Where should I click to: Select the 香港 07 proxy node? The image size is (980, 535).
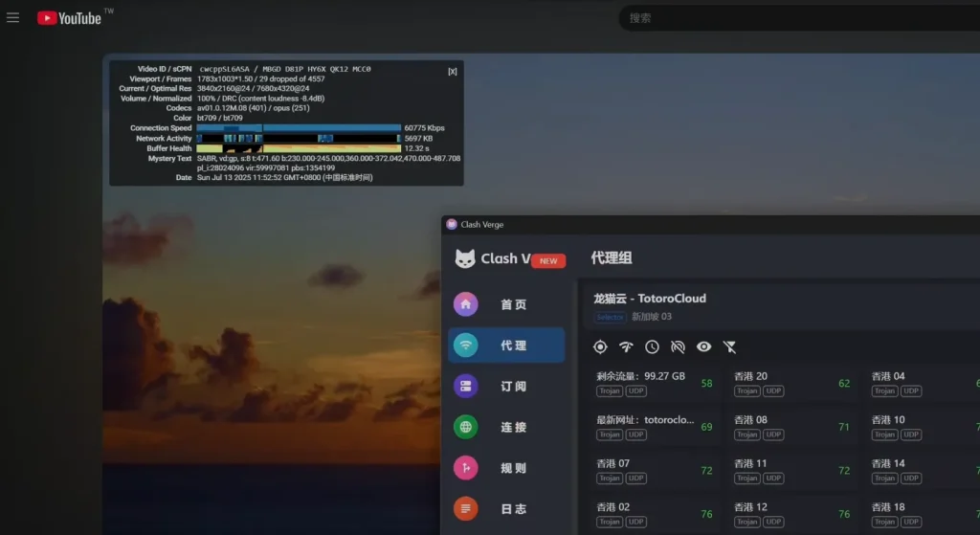click(x=655, y=471)
